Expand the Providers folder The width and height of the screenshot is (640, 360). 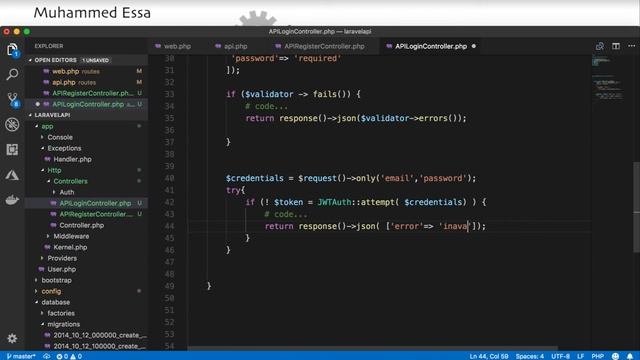click(x=42, y=258)
